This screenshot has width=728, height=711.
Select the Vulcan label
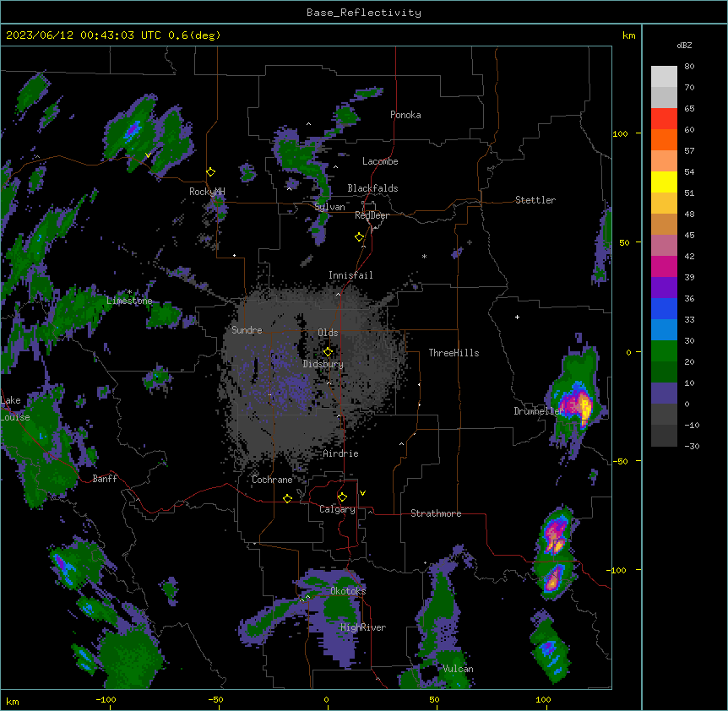tap(459, 669)
